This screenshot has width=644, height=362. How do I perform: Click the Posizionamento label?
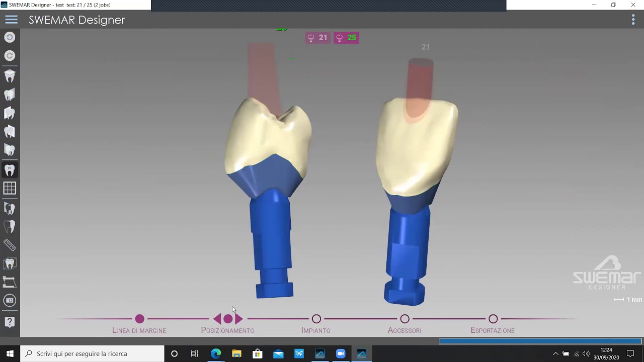(227, 330)
